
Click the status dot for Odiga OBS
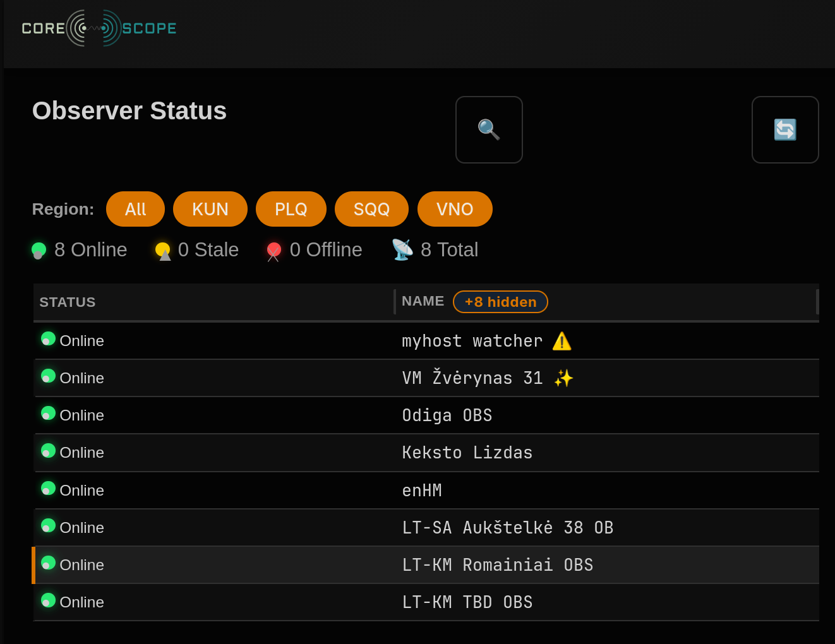pyautogui.click(x=48, y=414)
